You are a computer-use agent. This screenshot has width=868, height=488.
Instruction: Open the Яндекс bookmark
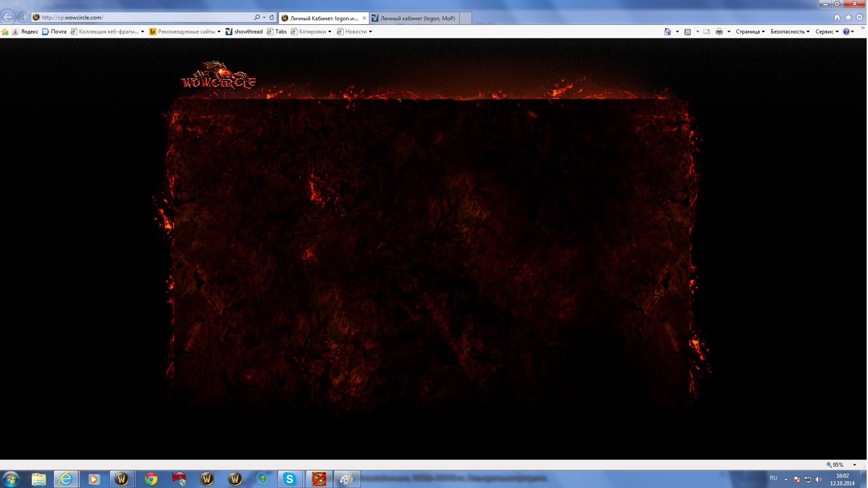pos(25,32)
